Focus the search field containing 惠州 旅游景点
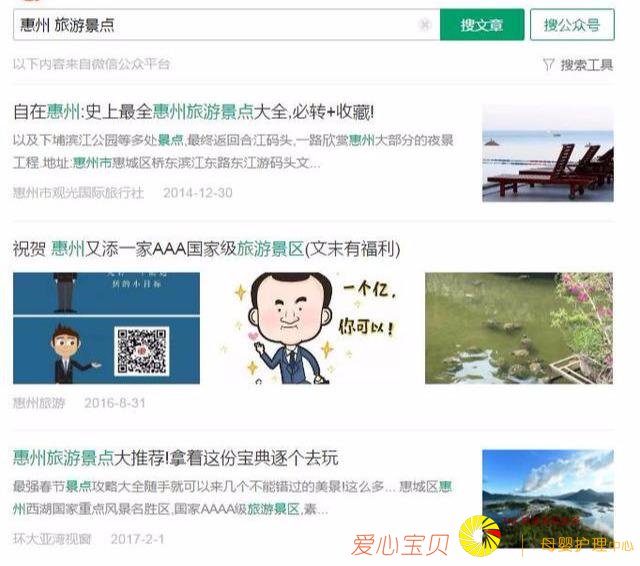The height and width of the screenshot is (566, 640). pos(227,25)
